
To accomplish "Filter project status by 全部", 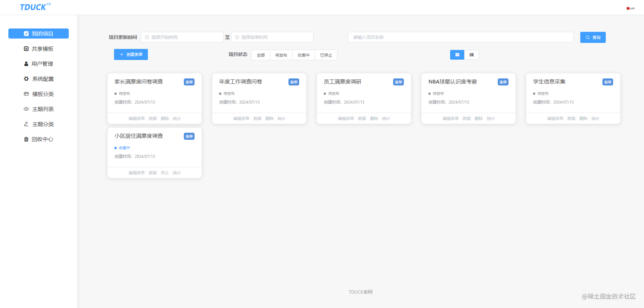I will coord(261,55).
